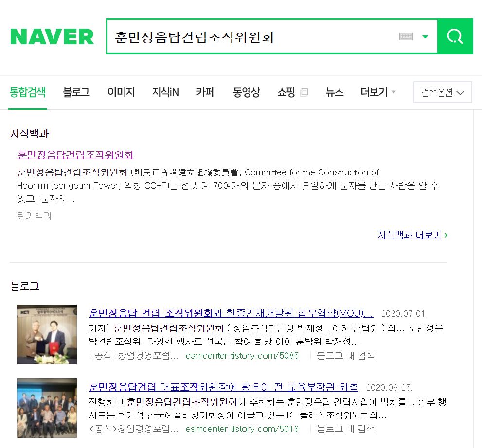This screenshot has height=448, width=482.
Task: Switch to the 블로그 tab
Action: tap(76, 92)
